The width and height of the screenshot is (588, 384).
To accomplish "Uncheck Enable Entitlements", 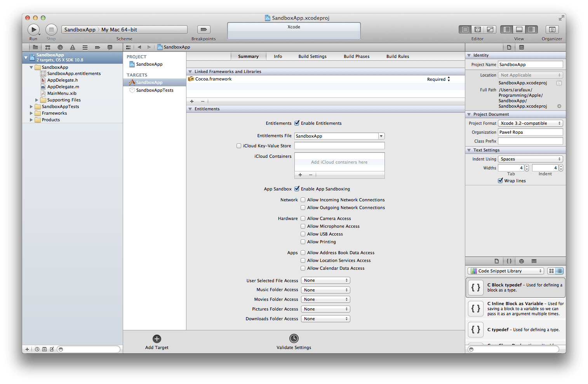I will (297, 123).
